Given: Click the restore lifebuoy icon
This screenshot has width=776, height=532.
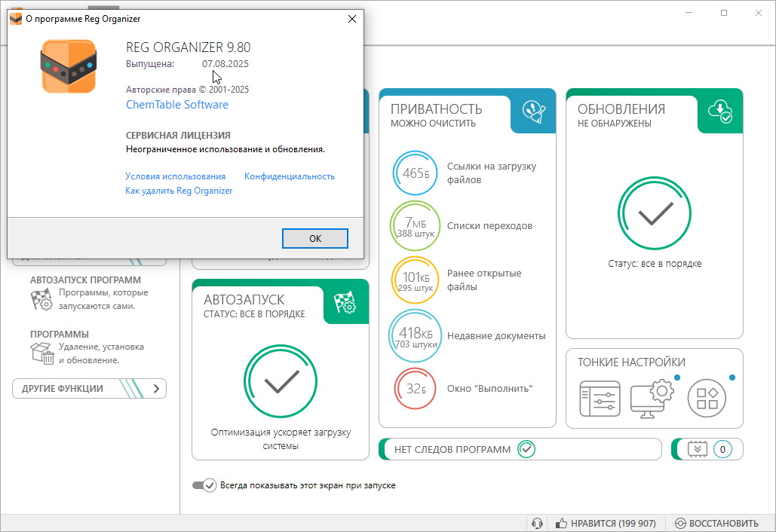Looking at the screenshot, I should (680, 524).
